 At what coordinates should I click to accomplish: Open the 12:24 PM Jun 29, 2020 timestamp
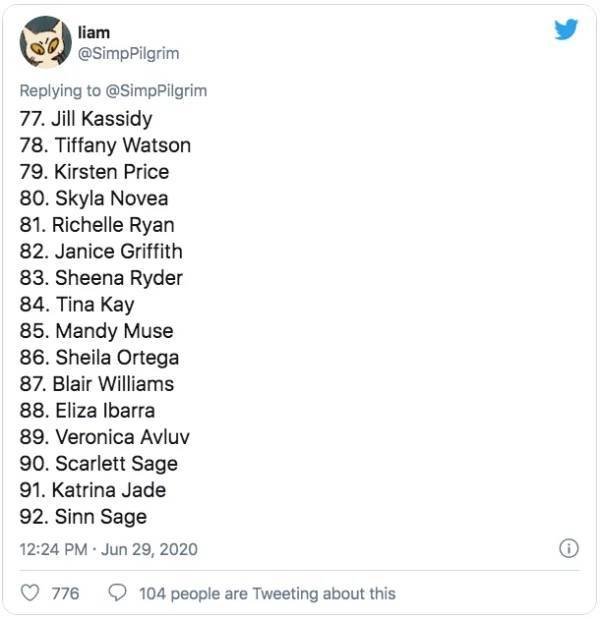click(x=108, y=549)
